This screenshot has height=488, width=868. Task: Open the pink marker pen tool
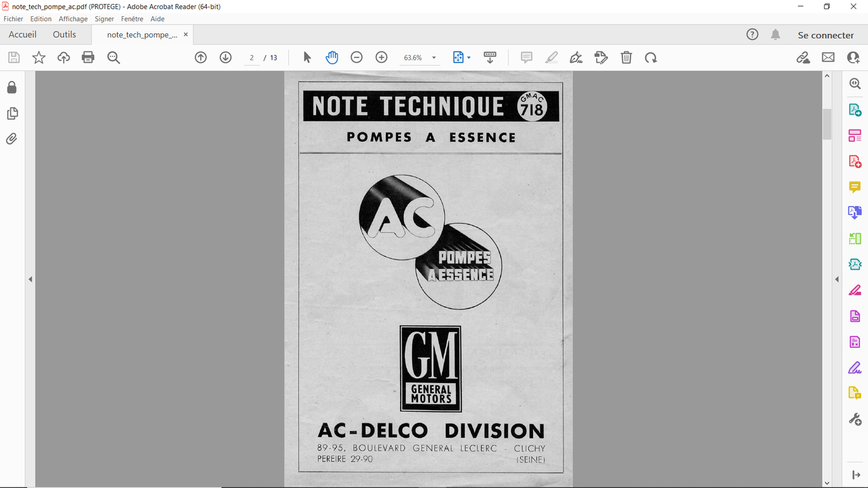coord(854,290)
